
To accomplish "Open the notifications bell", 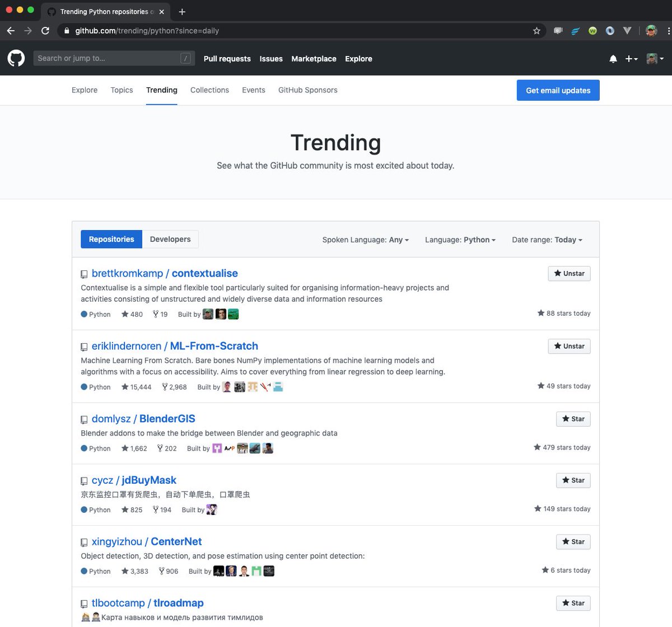I will (x=613, y=59).
